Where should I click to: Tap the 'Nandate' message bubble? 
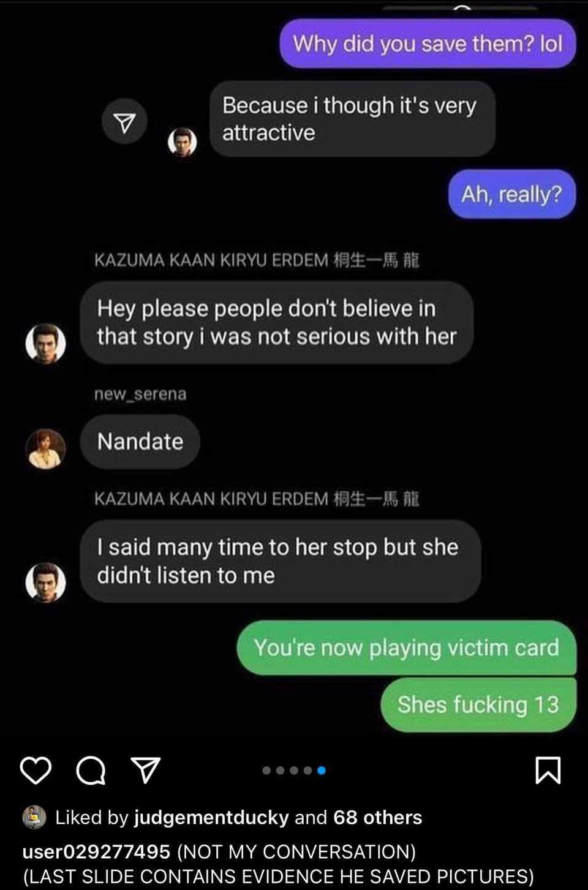[140, 442]
